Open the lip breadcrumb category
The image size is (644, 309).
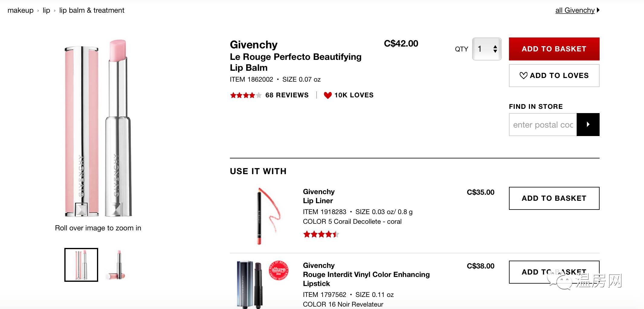point(46,10)
